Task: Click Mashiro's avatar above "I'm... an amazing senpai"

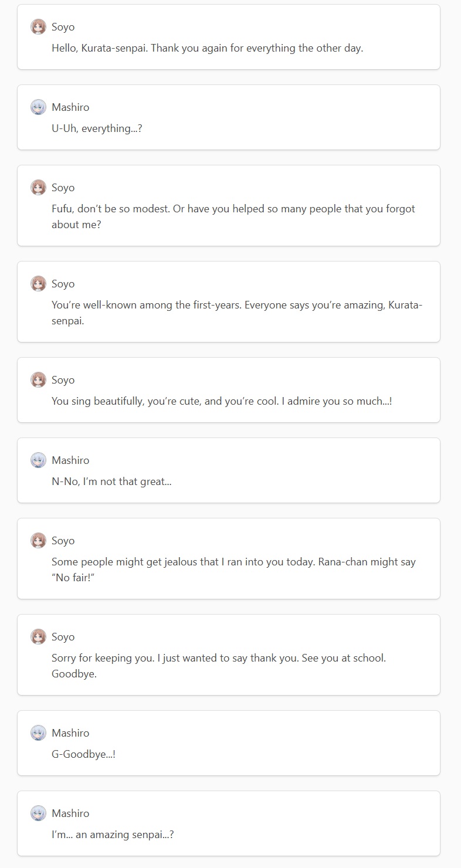Action: point(38,813)
